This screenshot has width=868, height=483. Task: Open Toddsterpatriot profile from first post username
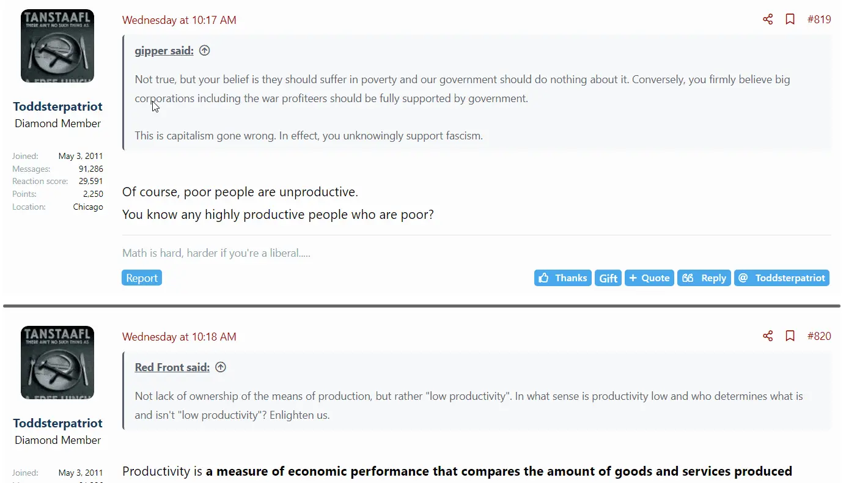(x=57, y=106)
